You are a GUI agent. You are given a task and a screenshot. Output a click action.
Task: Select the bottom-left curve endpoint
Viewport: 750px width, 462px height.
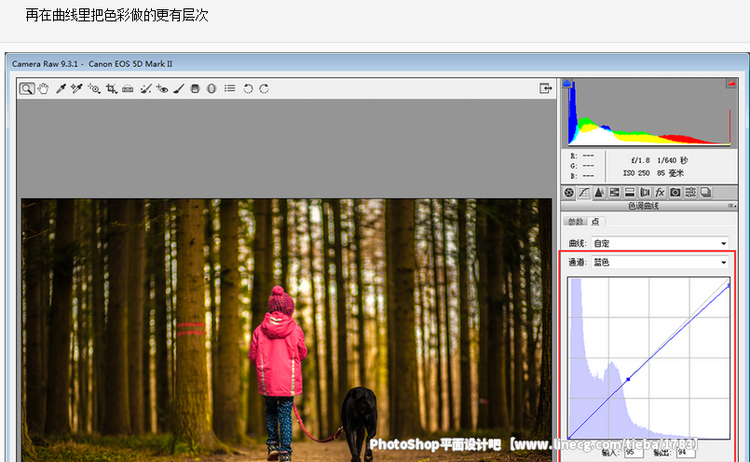point(569,437)
